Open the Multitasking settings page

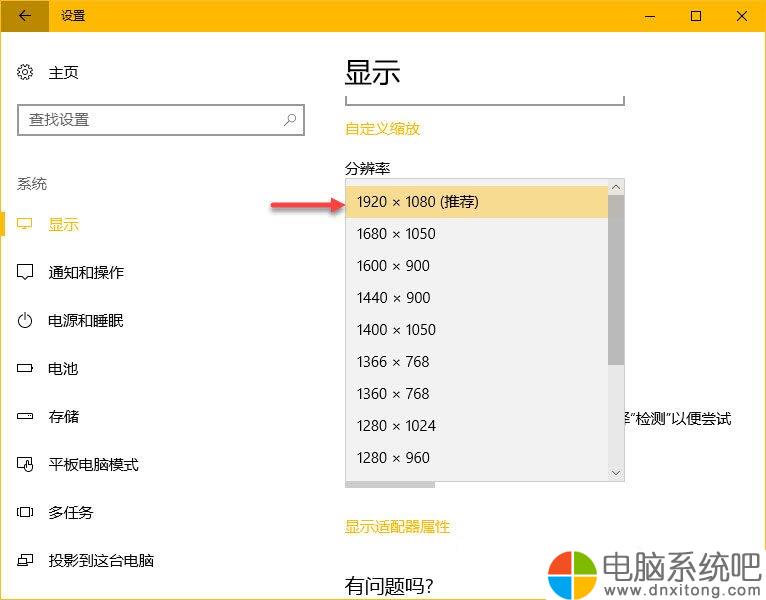tap(71, 513)
